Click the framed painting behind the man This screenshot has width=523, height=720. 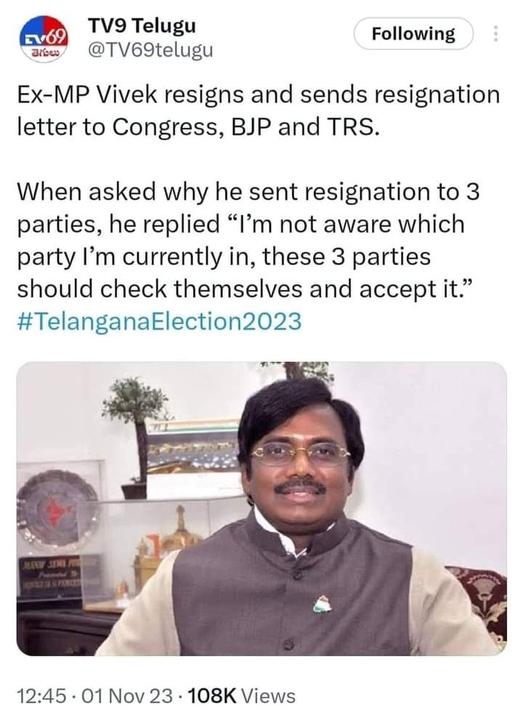pyautogui.click(x=193, y=448)
